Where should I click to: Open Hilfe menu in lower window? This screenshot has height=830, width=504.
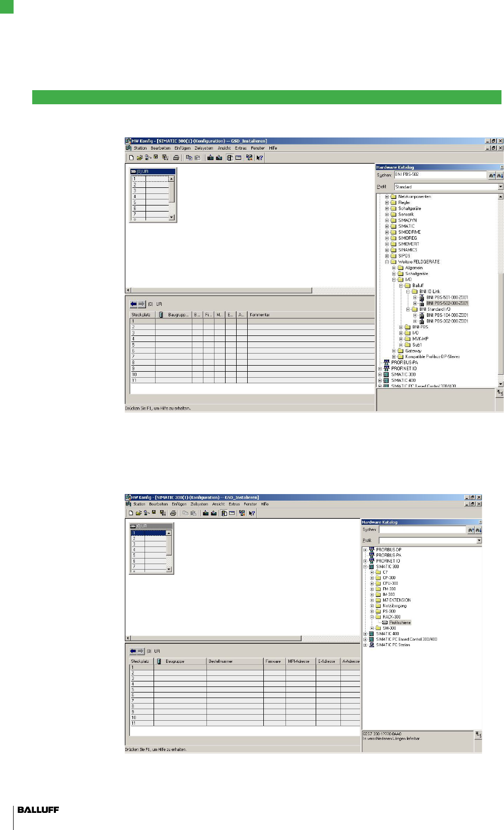pyautogui.click(x=265, y=504)
